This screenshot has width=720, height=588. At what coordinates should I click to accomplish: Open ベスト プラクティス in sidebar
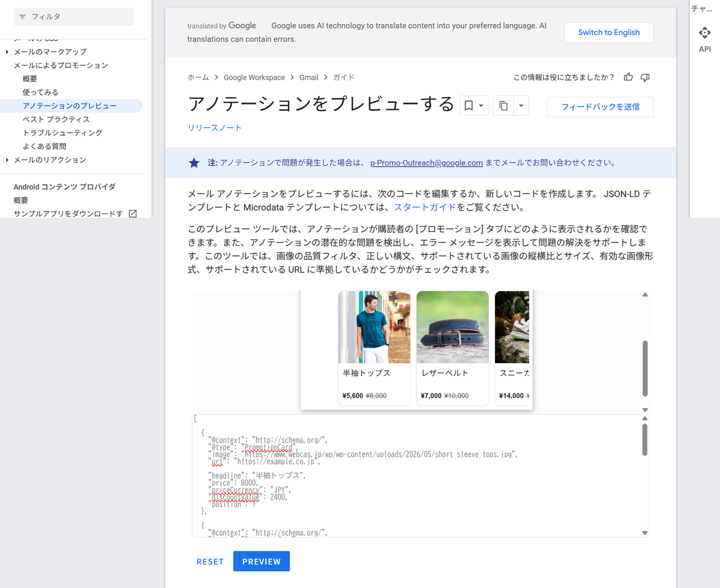click(x=56, y=119)
